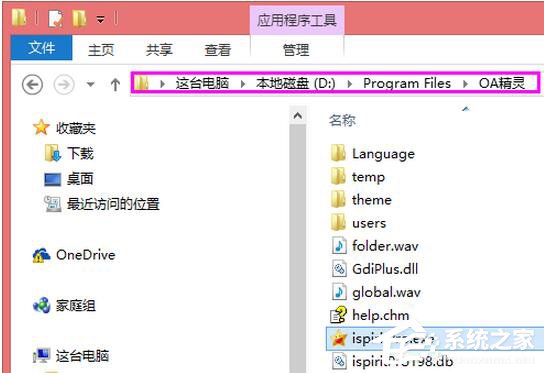The width and height of the screenshot is (544, 373).
Task: Select the temp folder
Action: pos(368,177)
